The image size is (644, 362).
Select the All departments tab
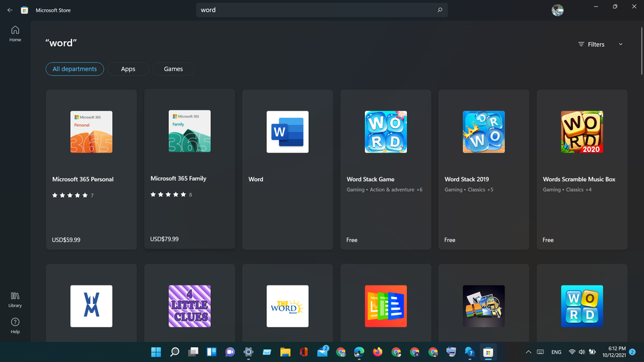[x=75, y=69]
